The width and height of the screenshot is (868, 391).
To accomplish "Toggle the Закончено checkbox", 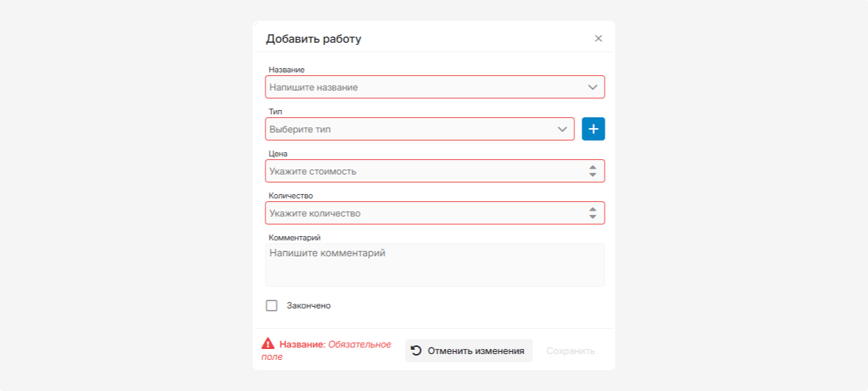I will (x=272, y=306).
